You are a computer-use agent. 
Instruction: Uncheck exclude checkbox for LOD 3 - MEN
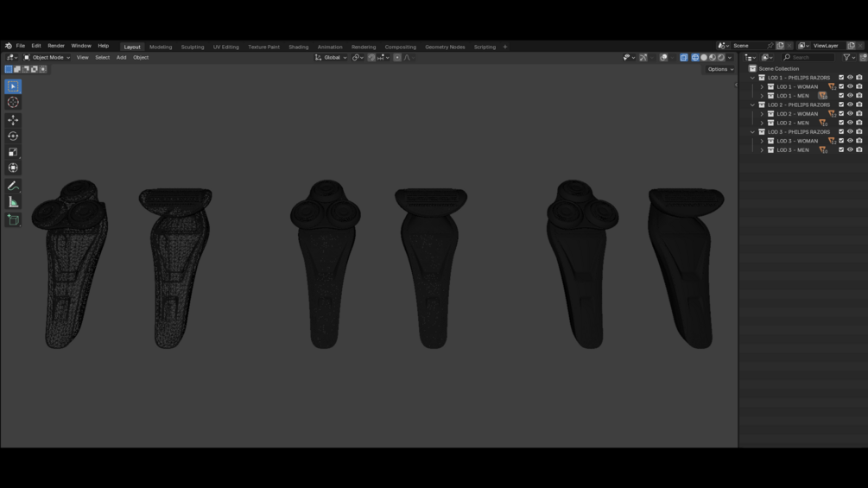click(x=841, y=149)
